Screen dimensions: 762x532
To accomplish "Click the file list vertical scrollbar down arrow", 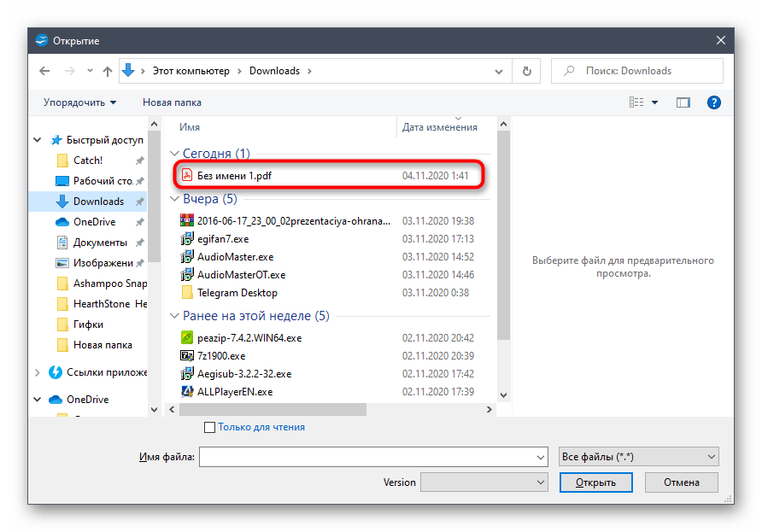I will (x=503, y=395).
